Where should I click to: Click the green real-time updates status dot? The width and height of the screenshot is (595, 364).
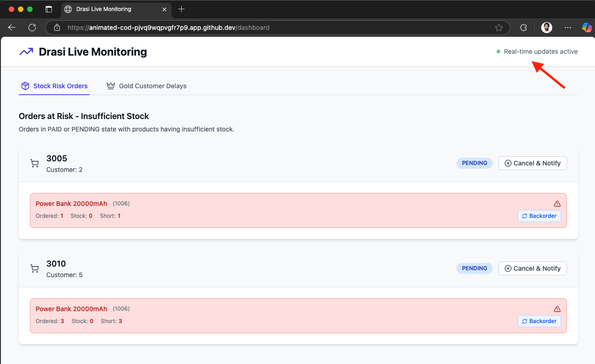click(x=498, y=51)
